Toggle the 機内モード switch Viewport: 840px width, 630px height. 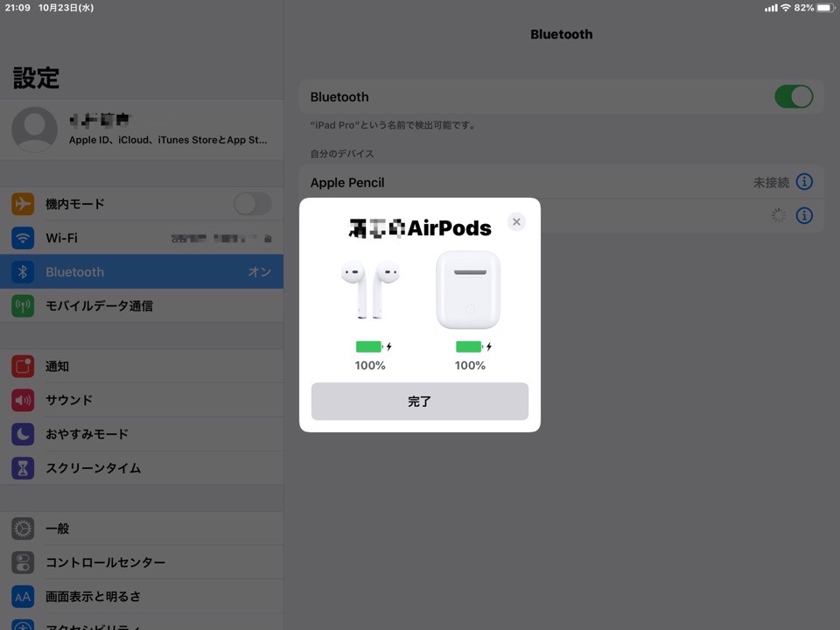[252, 204]
